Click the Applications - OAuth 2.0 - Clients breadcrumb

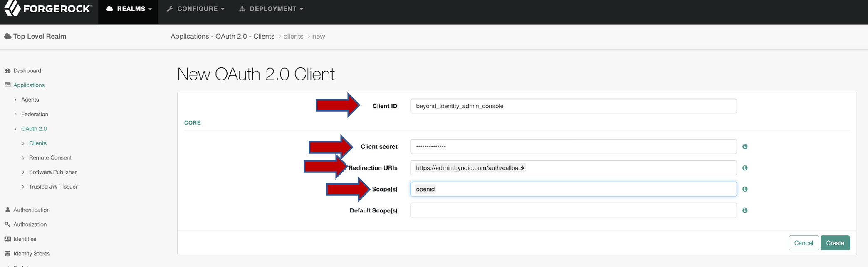pos(223,37)
